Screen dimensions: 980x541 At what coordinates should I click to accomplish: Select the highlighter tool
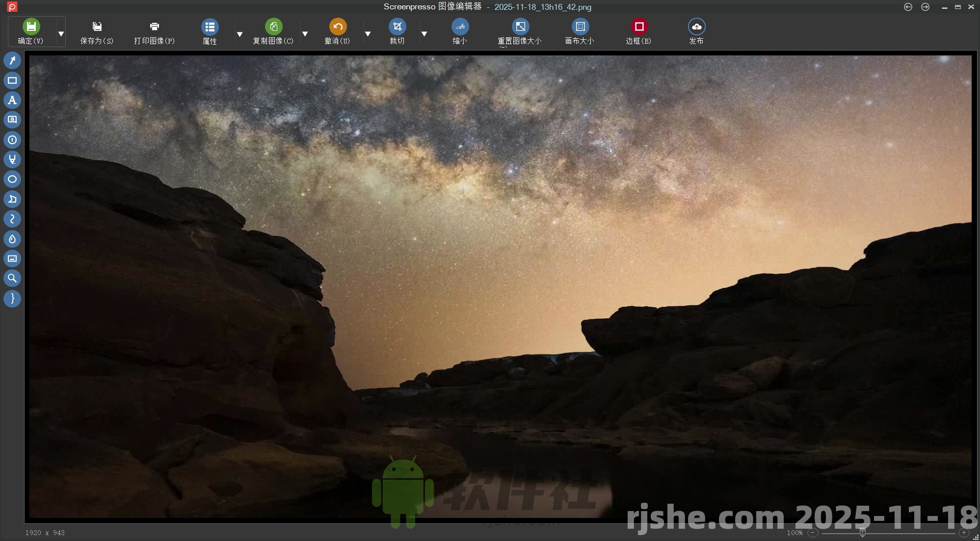(12, 159)
